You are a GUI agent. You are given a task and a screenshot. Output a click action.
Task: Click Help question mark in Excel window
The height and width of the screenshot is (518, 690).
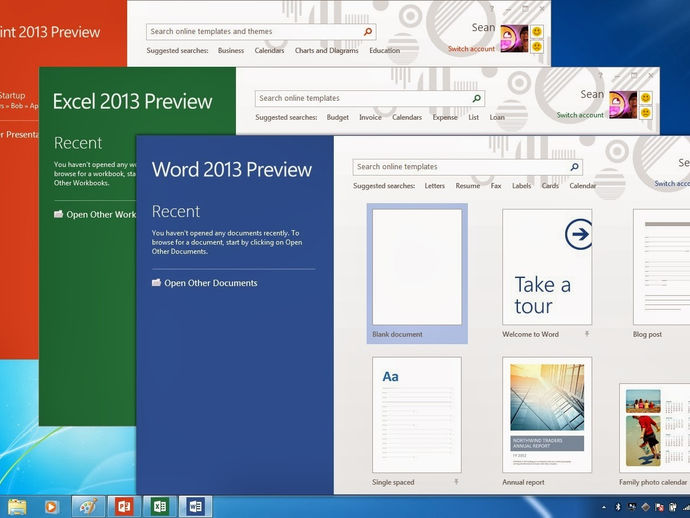click(x=601, y=75)
